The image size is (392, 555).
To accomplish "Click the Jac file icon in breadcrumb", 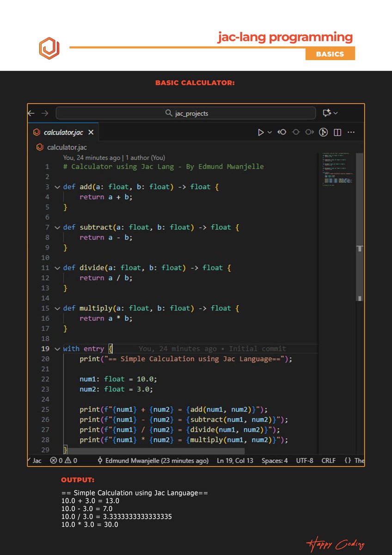I will [40, 148].
